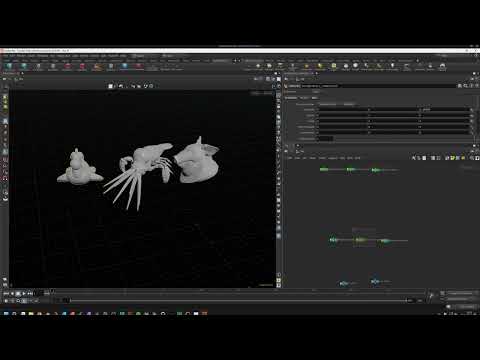Click the auto-key icon beside the playbar
The height and width of the screenshot is (360, 480).
(x=431, y=295)
